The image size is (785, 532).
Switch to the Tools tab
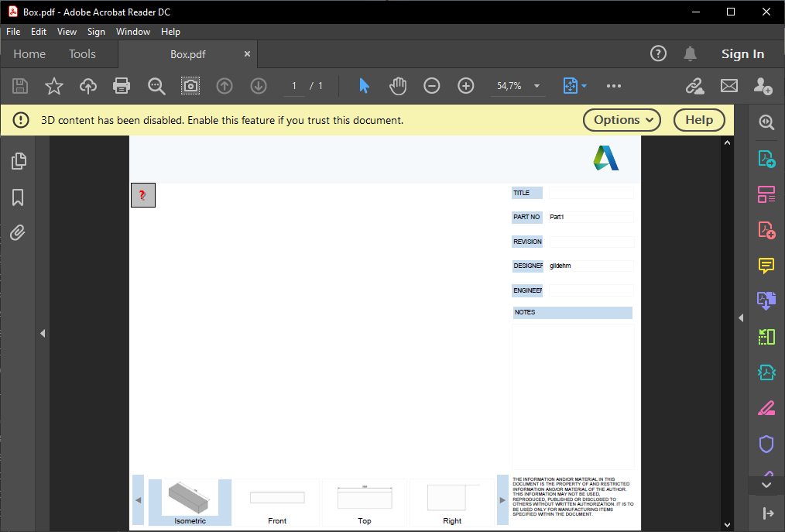(82, 53)
